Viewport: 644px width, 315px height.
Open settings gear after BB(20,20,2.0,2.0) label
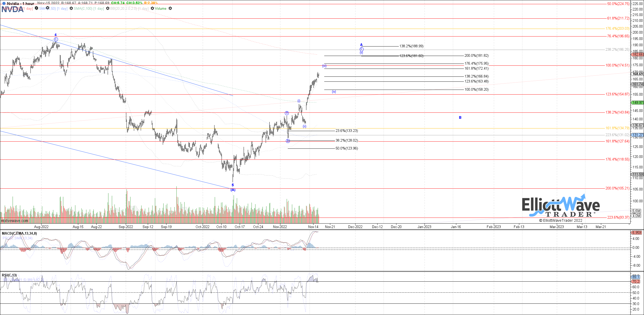(x=152, y=8)
